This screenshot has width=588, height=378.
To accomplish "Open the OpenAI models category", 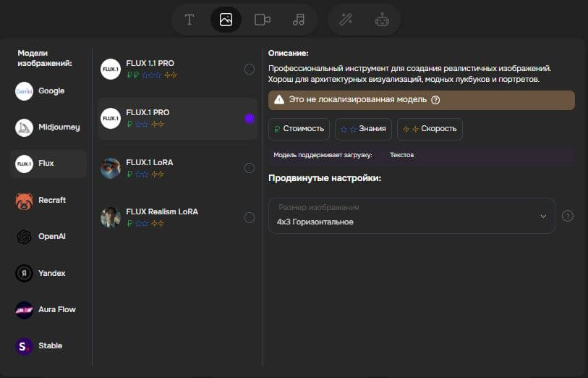I will [48, 236].
